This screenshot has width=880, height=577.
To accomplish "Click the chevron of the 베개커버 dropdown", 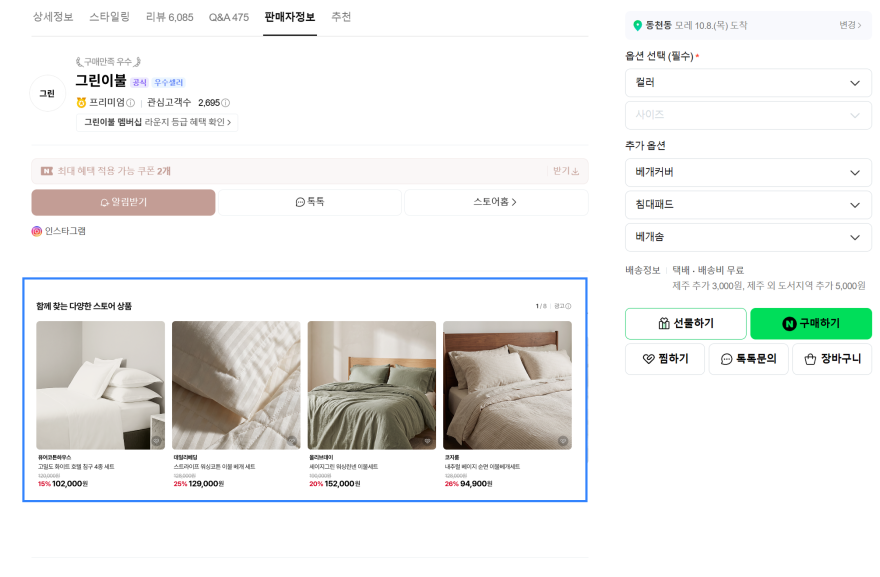I will (855, 173).
